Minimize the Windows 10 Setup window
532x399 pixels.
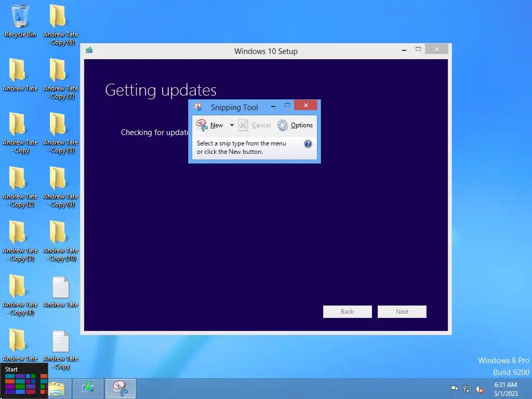pos(404,50)
